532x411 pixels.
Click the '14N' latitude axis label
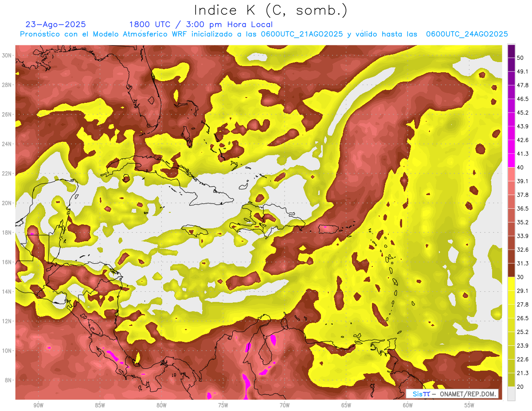[x=7, y=291]
